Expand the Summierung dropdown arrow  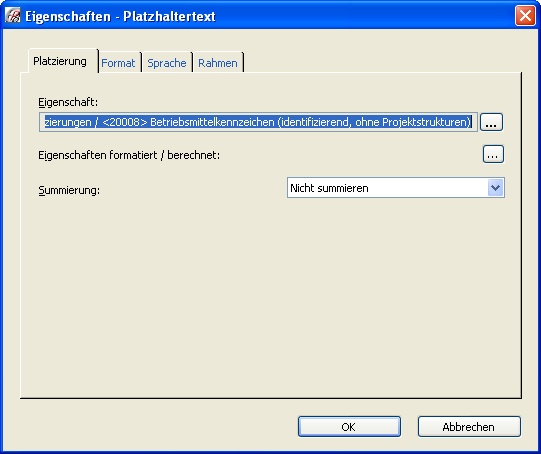[496, 188]
